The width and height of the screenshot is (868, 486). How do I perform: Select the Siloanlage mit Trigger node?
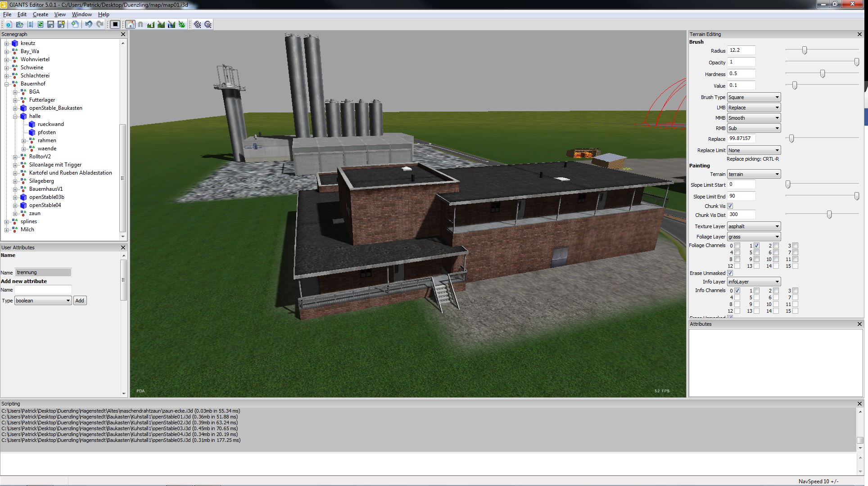point(55,165)
